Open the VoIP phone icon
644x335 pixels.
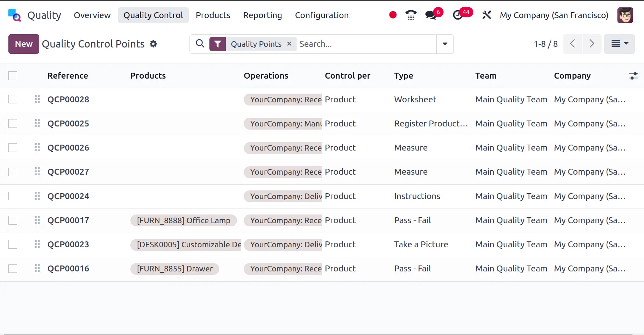click(x=411, y=15)
